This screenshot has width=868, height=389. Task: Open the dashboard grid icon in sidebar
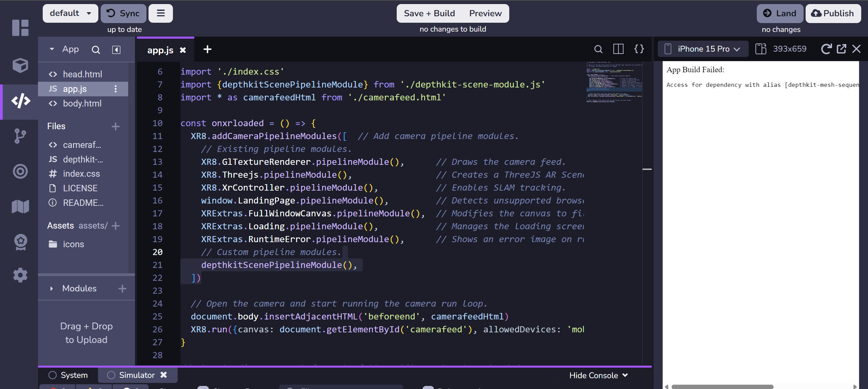(x=20, y=28)
